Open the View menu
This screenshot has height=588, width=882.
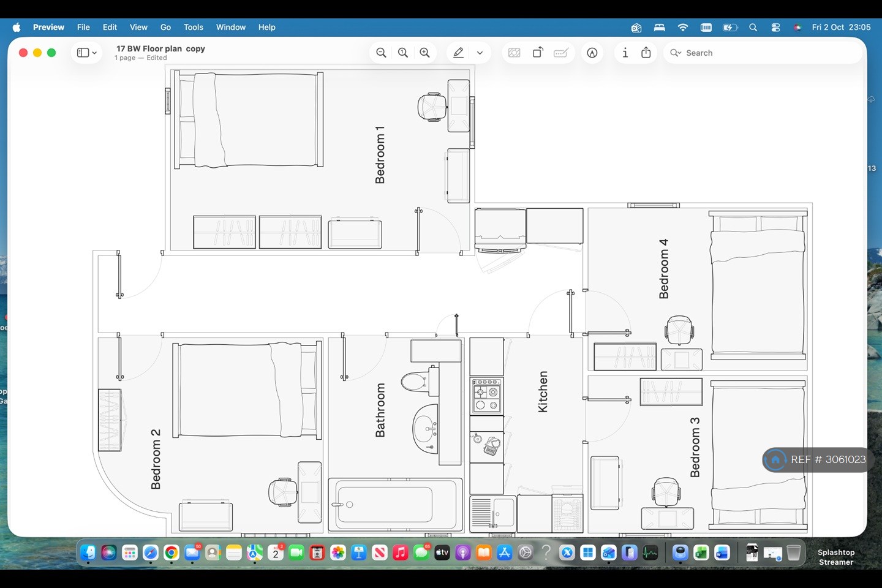(138, 27)
